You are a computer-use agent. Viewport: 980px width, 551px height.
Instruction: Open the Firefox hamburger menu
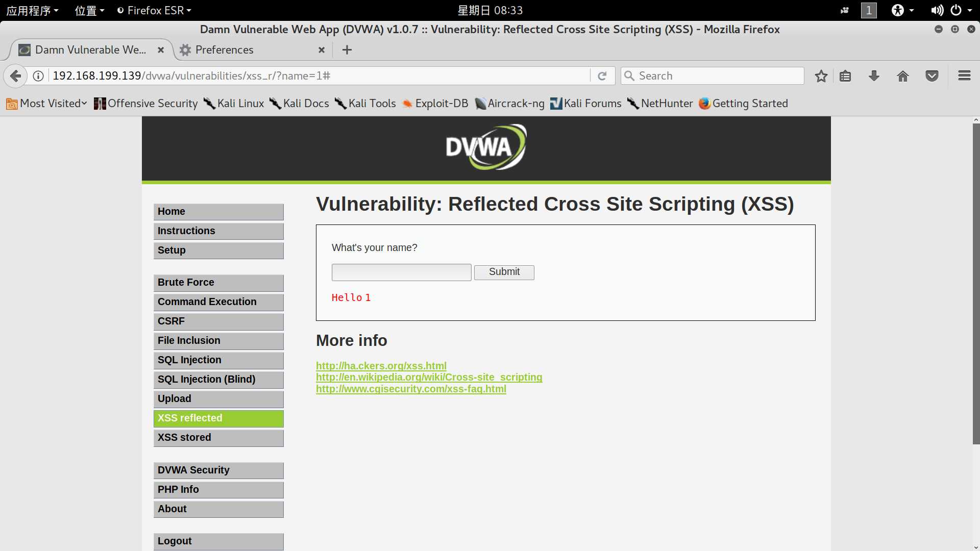coord(964,76)
